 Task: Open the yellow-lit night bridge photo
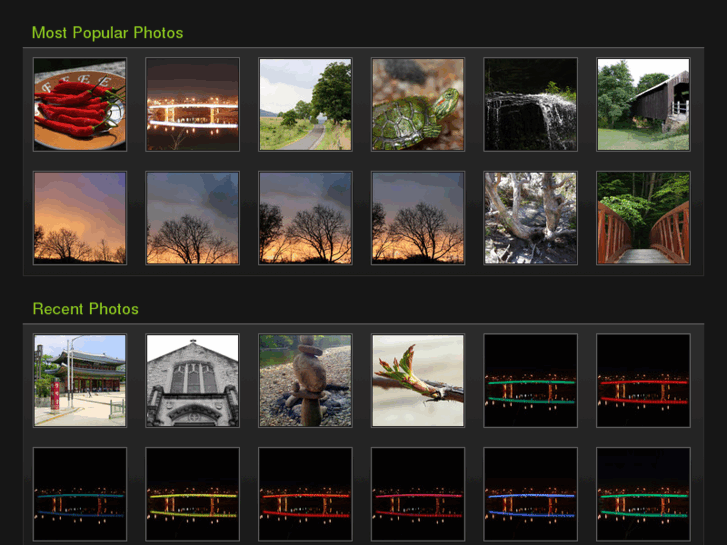tap(192, 494)
